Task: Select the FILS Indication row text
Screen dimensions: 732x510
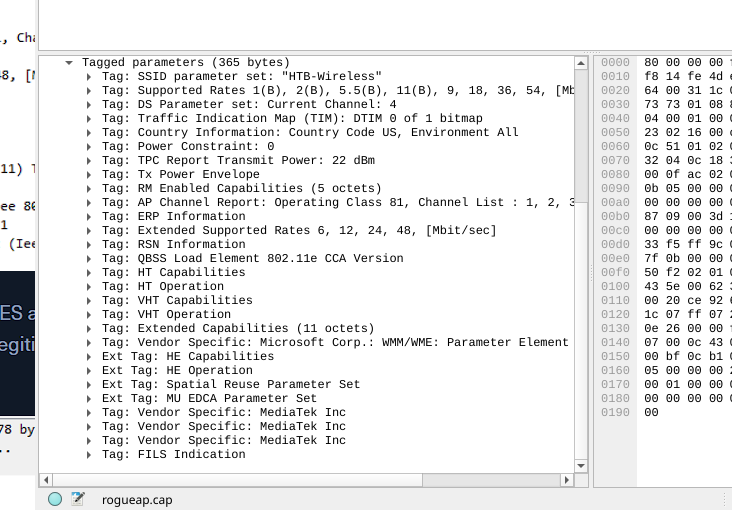Action: (174, 455)
